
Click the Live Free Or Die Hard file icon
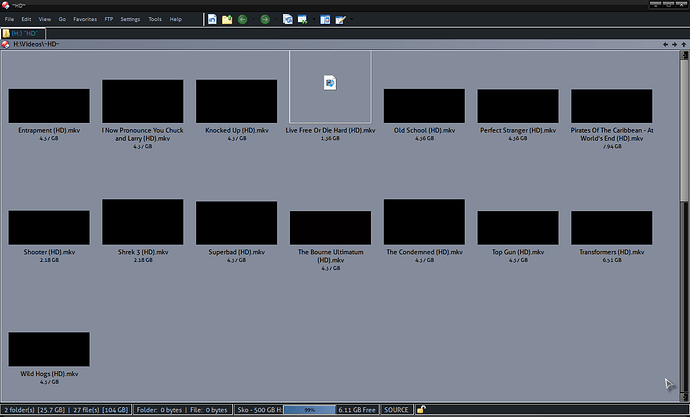tap(330, 83)
